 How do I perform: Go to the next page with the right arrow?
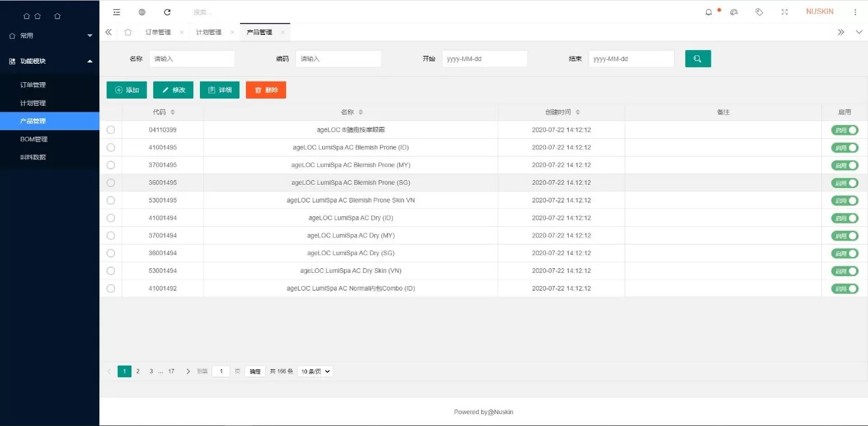tap(188, 371)
